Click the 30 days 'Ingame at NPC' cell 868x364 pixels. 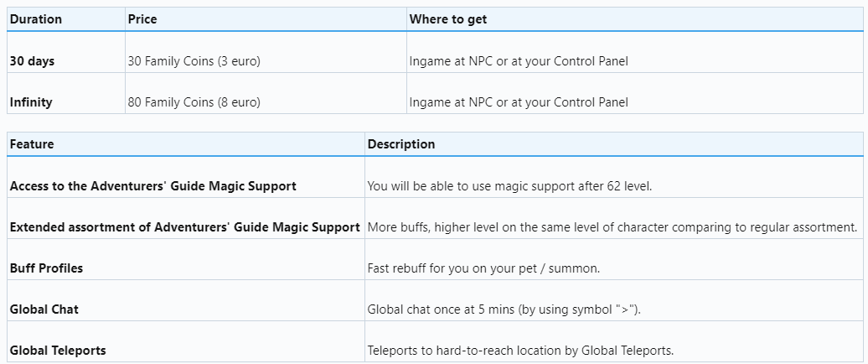[519, 61]
